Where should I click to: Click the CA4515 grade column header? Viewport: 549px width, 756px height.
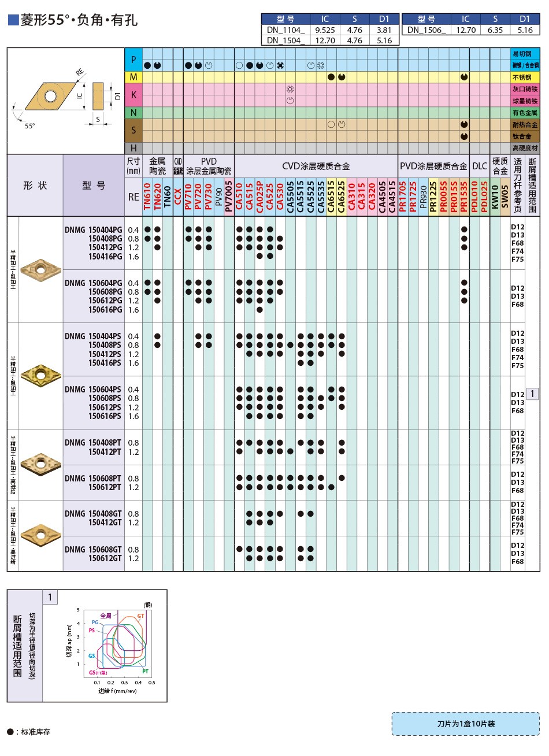(x=392, y=197)
